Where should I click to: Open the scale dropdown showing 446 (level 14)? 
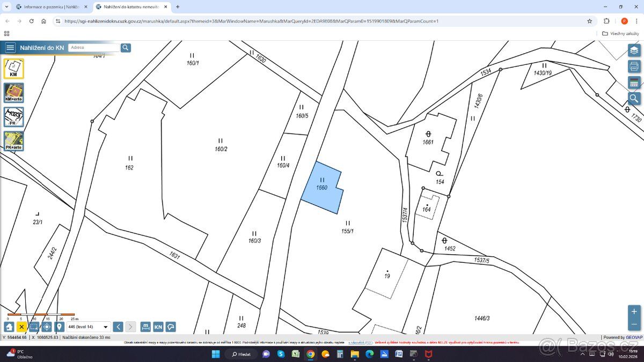(x=89, y=327)
